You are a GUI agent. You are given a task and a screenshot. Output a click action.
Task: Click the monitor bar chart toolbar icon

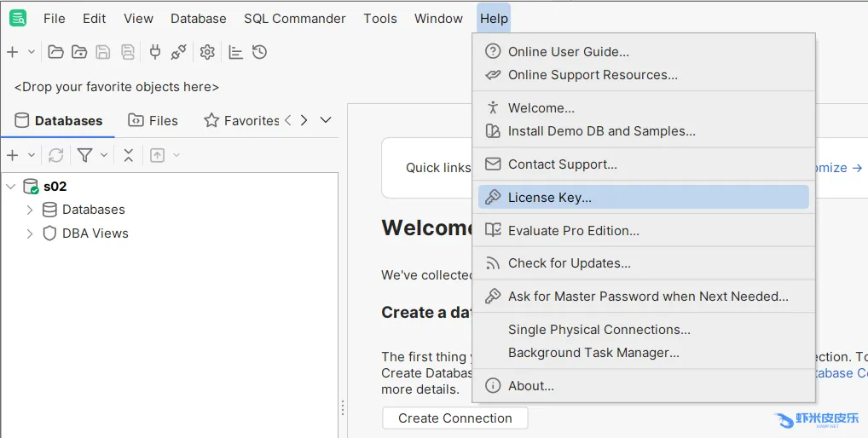[x=236, y=52]
